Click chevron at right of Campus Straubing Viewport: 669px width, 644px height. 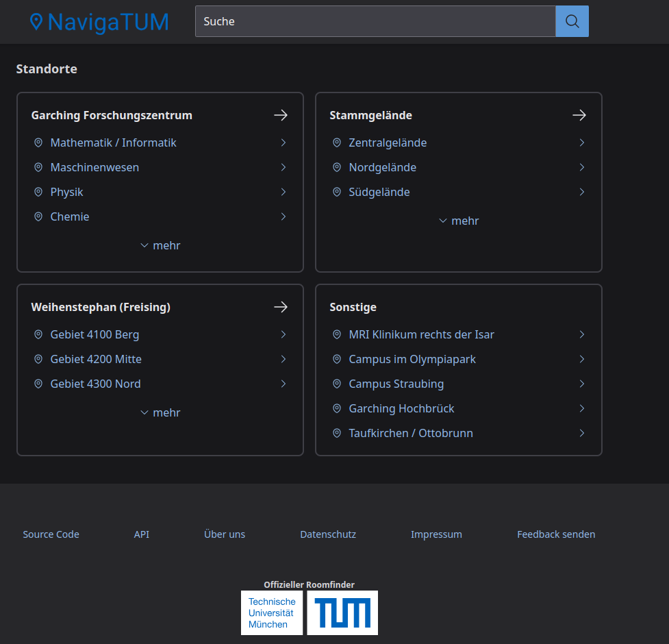582,384
